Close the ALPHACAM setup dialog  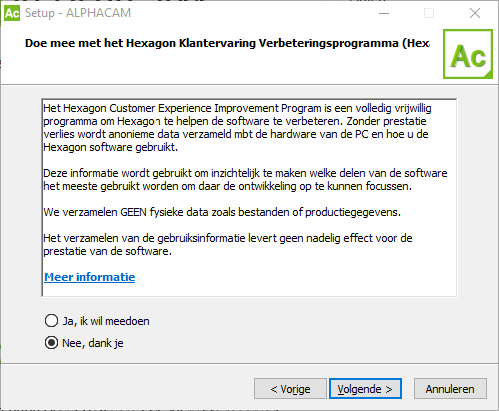point(475,13)
